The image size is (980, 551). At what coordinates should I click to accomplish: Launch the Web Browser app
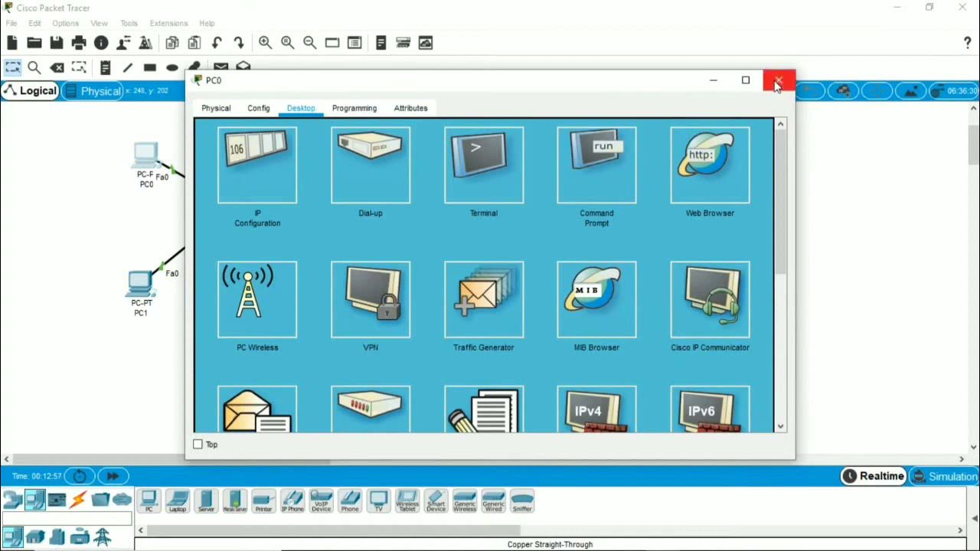[x=710, y=165]
